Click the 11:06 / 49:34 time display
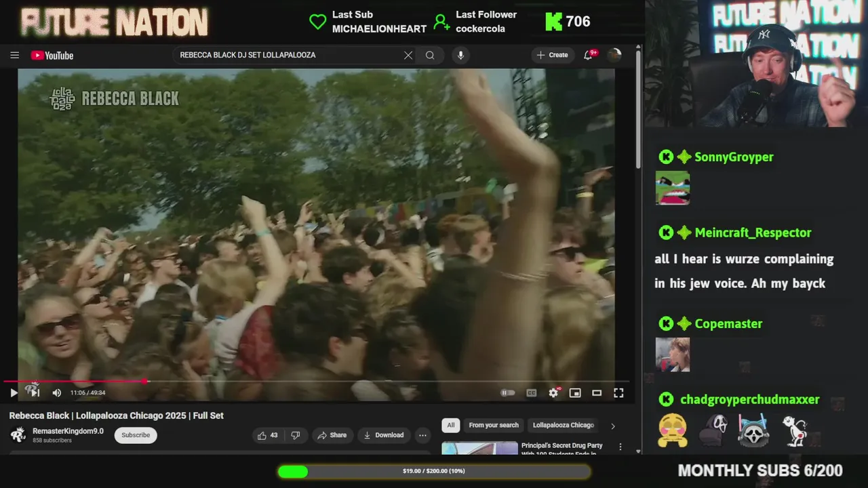The height and width of the screenshot is (488, 868). click(x=87, y=392)
